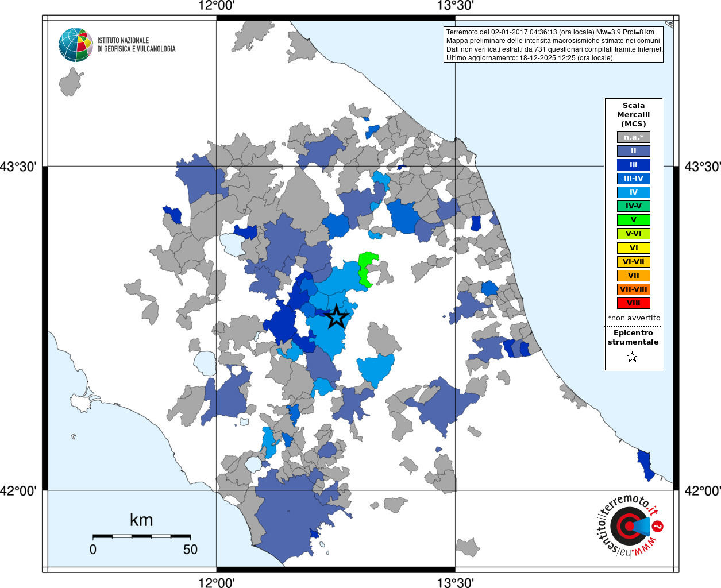Click the bottom 12°00' longitude label

click(x=216, y=583)
